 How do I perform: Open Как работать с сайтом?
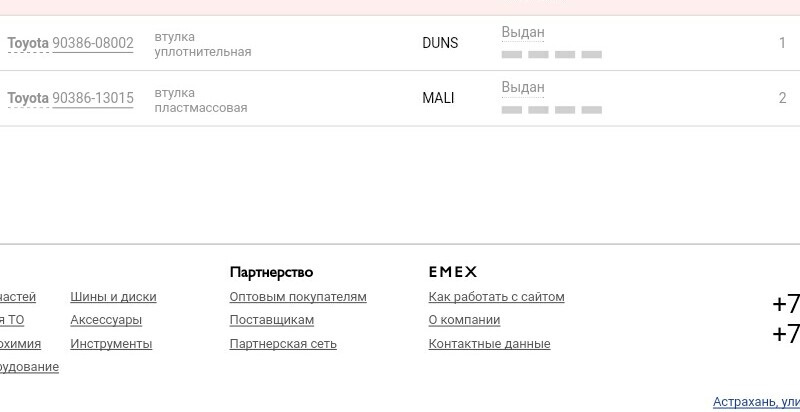tap(496, 297)
